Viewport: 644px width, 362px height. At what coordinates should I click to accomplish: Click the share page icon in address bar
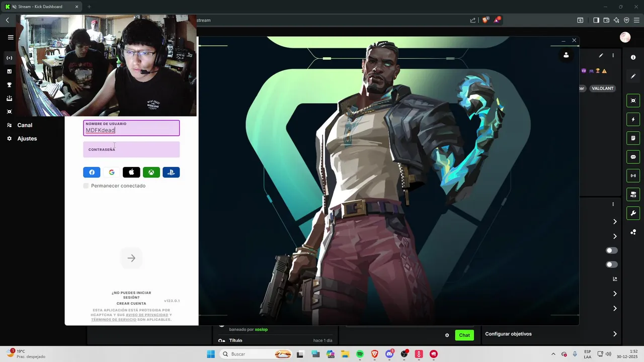pyautogui.click(x=473, y=20)
